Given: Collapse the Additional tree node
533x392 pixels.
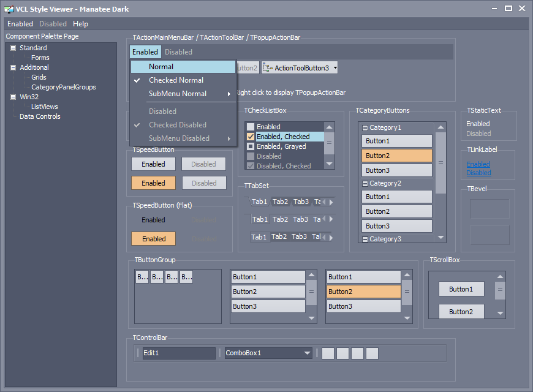Looking at the screenshot, I should coord(13,67).
